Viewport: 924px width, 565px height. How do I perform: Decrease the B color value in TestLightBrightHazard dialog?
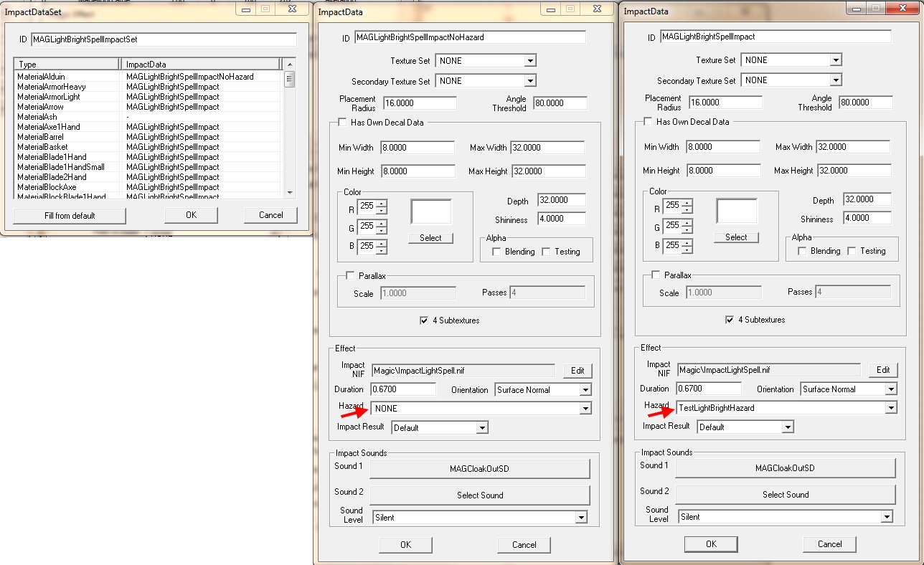[687, 249]
